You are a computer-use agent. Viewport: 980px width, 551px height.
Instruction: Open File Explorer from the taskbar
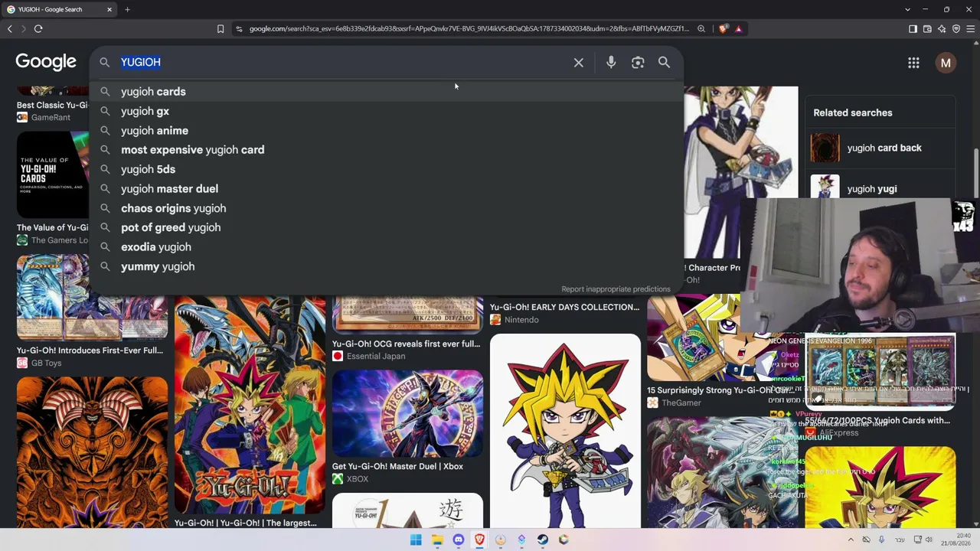tap(437, 540)
